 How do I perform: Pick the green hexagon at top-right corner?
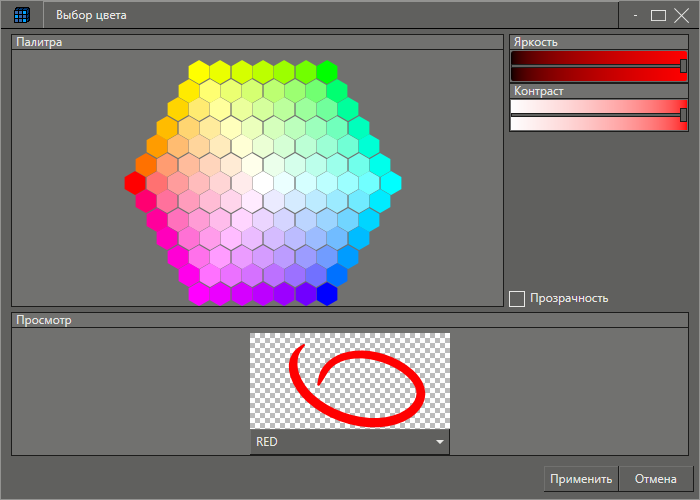tap(327, 72)
